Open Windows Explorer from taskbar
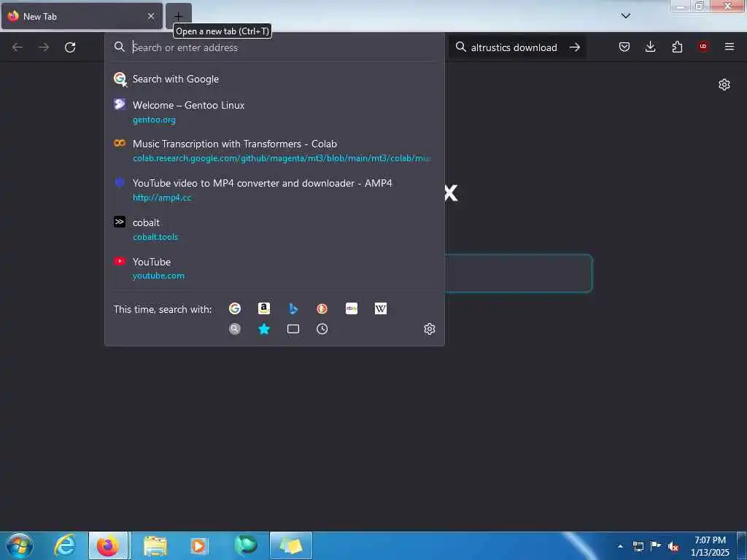 click(x=155, y=545)
